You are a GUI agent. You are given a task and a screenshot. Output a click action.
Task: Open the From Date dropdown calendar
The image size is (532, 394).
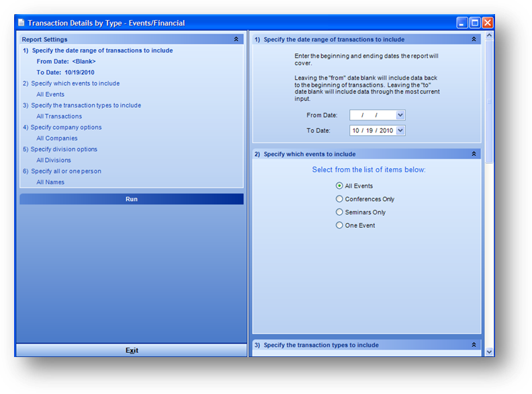tap(400, 116)
